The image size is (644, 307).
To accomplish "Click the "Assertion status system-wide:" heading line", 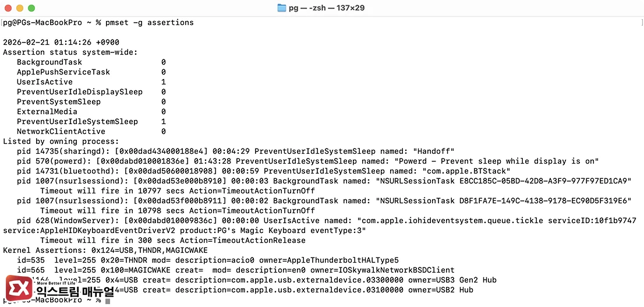I will (x=70, y=52).
